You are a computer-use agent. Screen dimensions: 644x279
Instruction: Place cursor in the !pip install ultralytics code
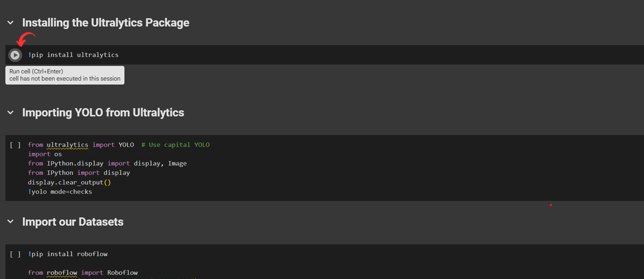(73, 55)
